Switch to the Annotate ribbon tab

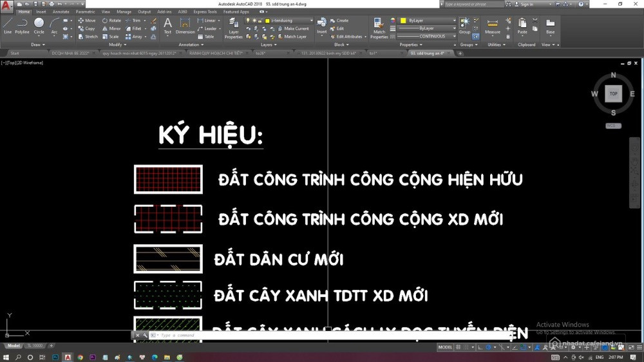(x=61, y=12)
